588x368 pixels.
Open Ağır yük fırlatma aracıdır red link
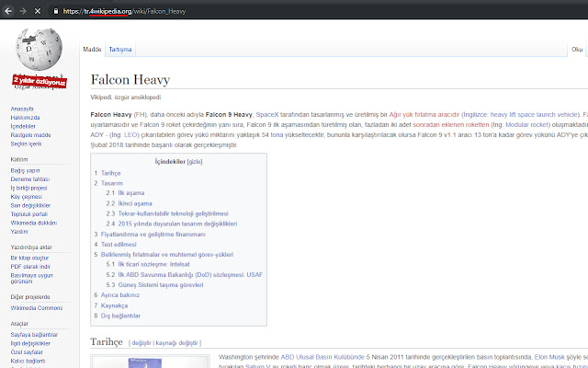(x=424, y=114)
